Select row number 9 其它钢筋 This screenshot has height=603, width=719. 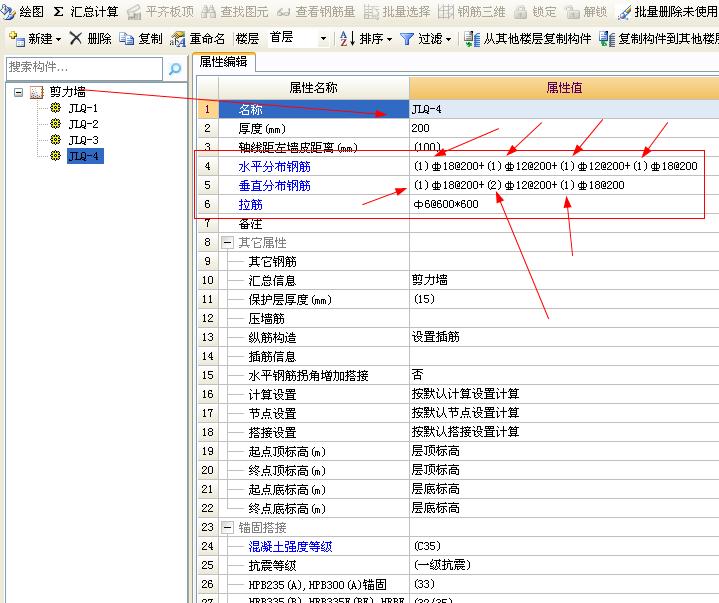[207, 261]
